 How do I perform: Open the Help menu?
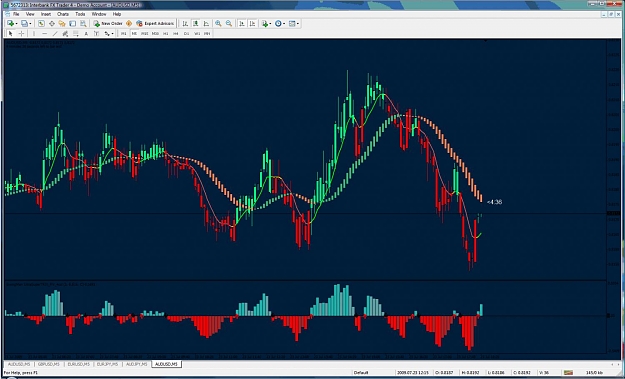coord(117,14)
